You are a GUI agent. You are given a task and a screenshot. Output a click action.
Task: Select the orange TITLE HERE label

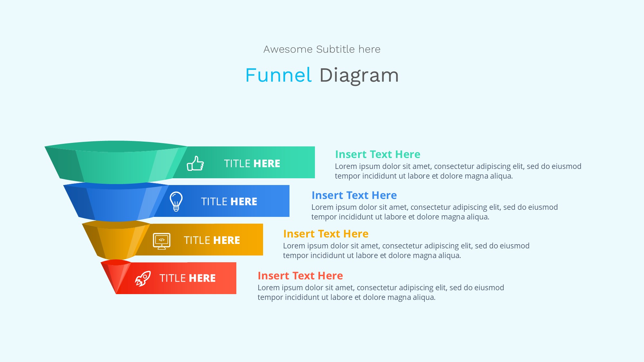click(x=212, y=240)
